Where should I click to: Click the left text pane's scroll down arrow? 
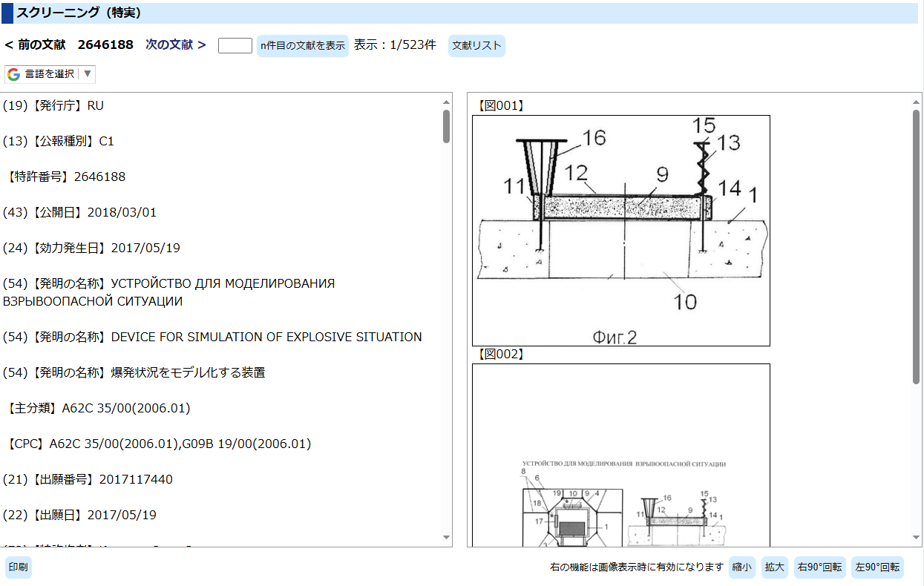click(x=446, y=538)
